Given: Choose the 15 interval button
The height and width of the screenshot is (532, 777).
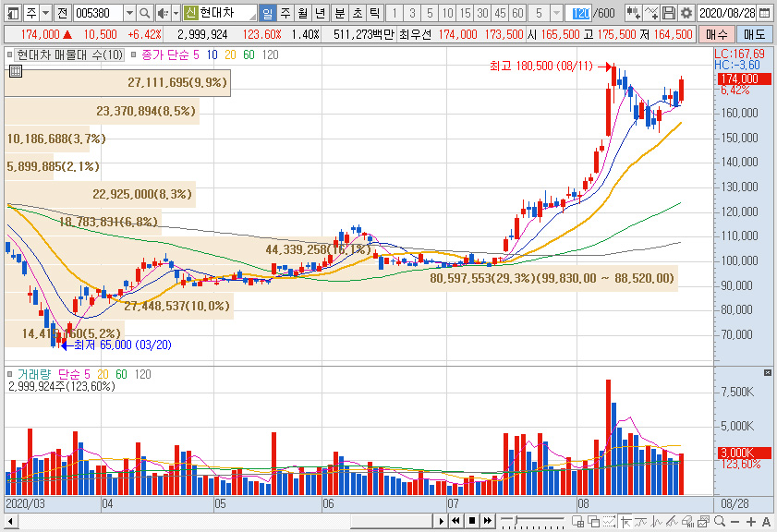Looking at the screenshot, I should click(465, 13).
